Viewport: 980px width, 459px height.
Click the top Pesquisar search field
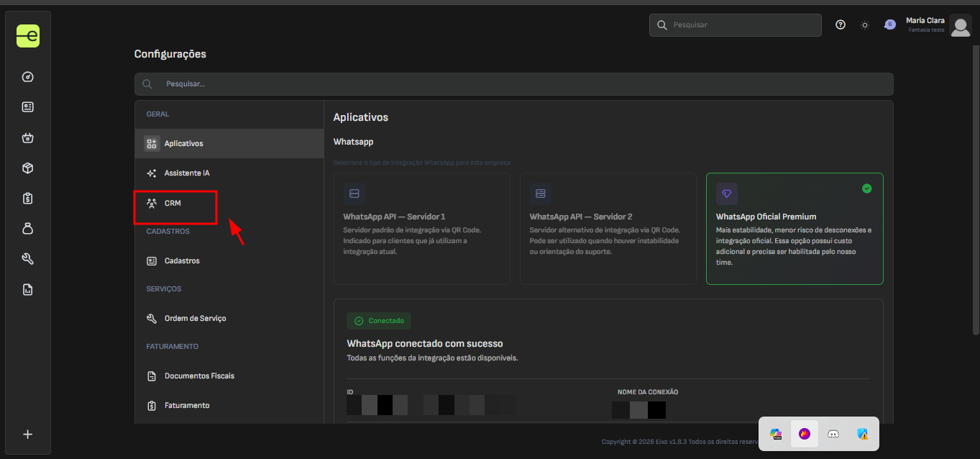tap(736, 24)
